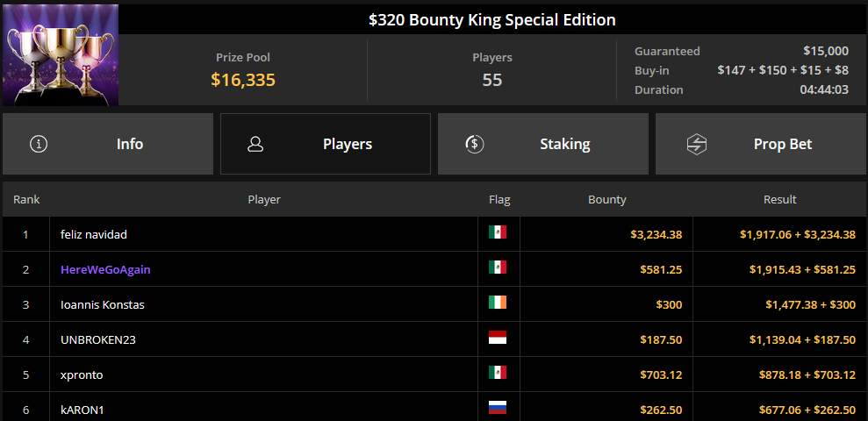Click UNBROKEN23's red-white flag icon

pyautogui.click(x=497, y=338)
